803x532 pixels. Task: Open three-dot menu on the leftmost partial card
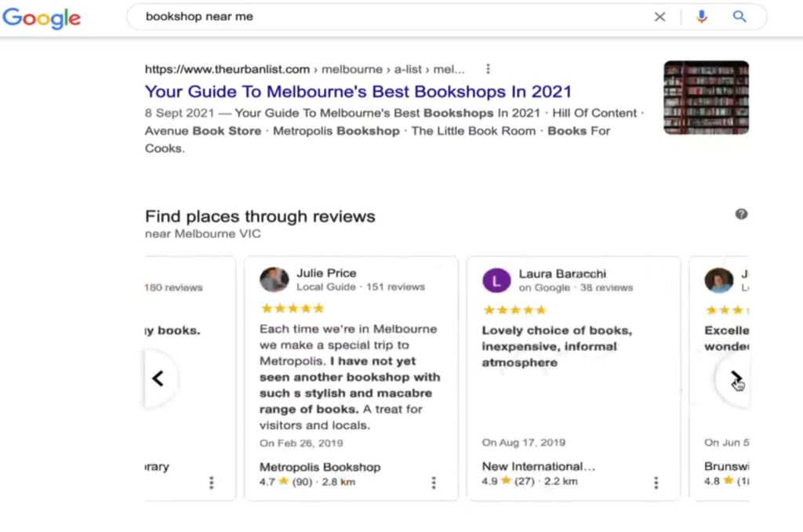[x=212, y=483]
